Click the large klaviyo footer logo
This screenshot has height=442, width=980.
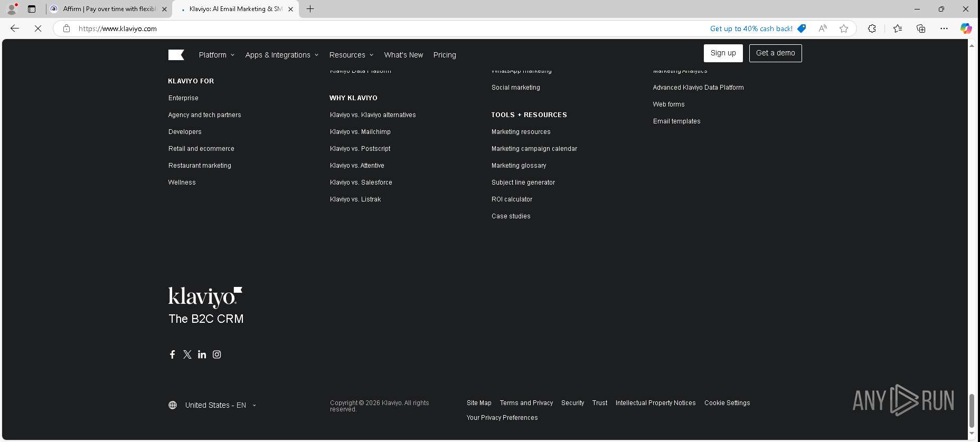(x=205, y=297)
